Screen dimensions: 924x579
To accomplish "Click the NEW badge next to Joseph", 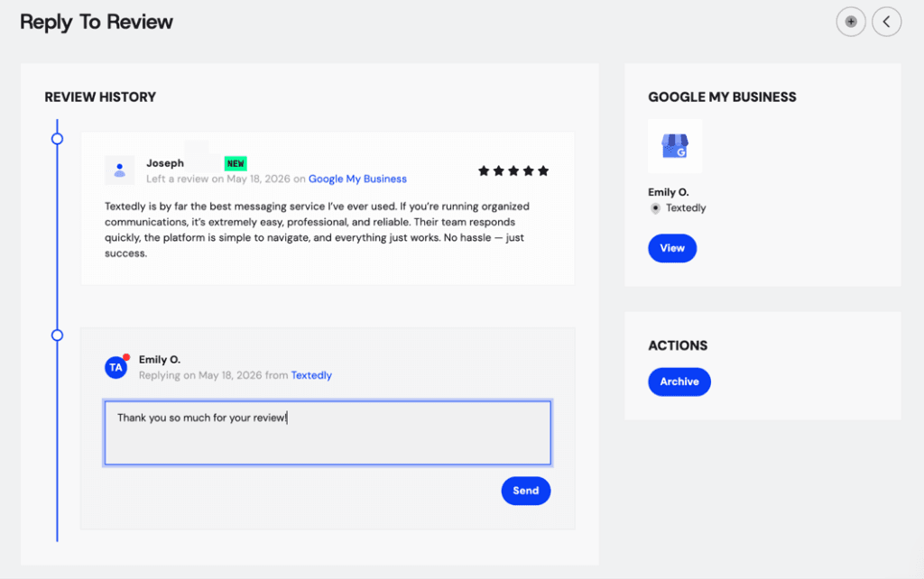I will click(236, 163).
